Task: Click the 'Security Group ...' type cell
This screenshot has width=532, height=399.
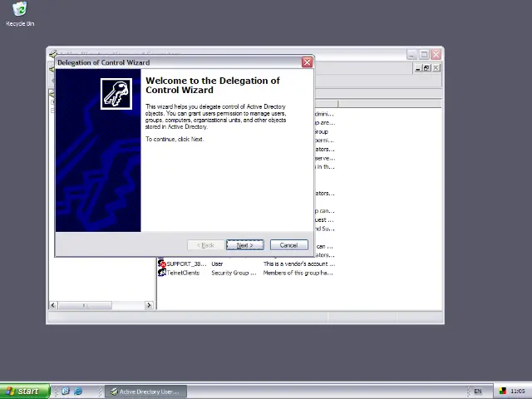Action: (x=234, y=273)
